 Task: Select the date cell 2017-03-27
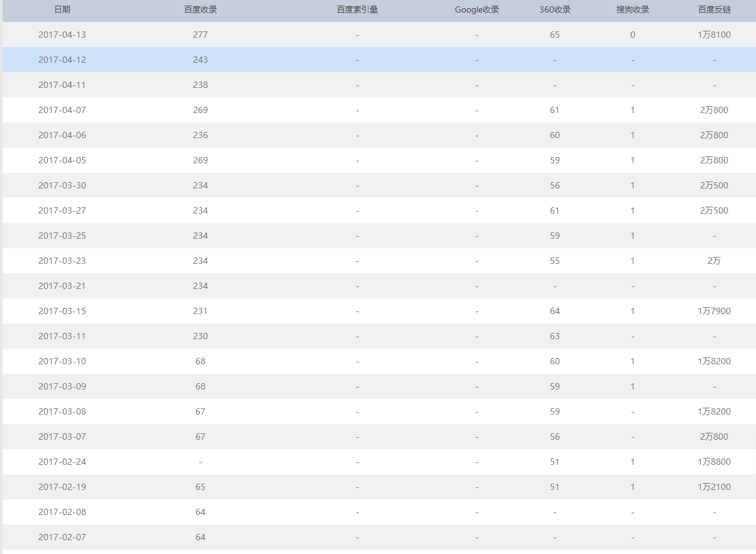[x=62, y=210]
